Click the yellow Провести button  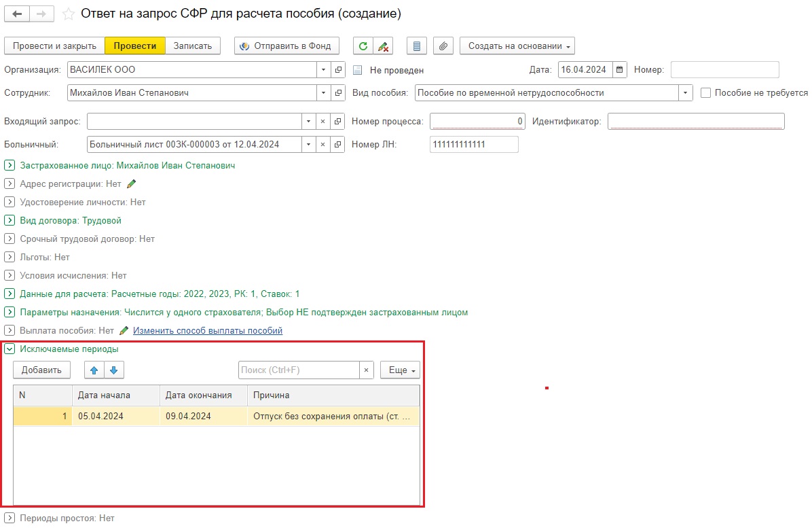[134, 46]
